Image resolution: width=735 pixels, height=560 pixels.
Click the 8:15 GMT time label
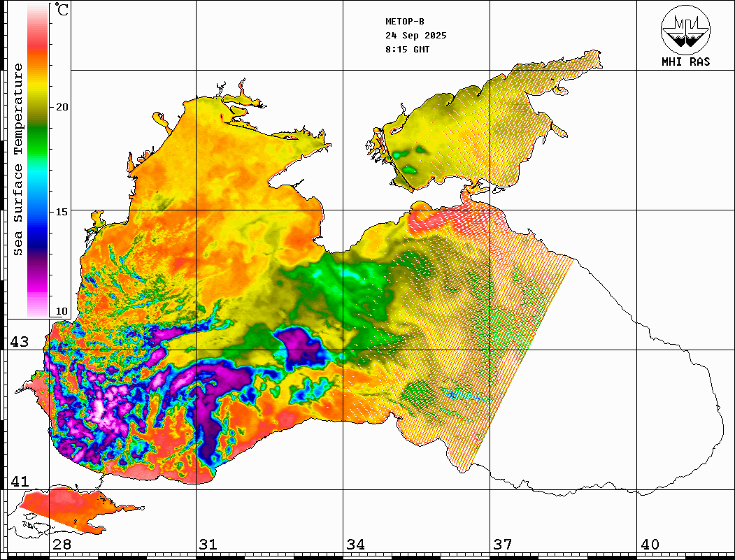point(407,50)
